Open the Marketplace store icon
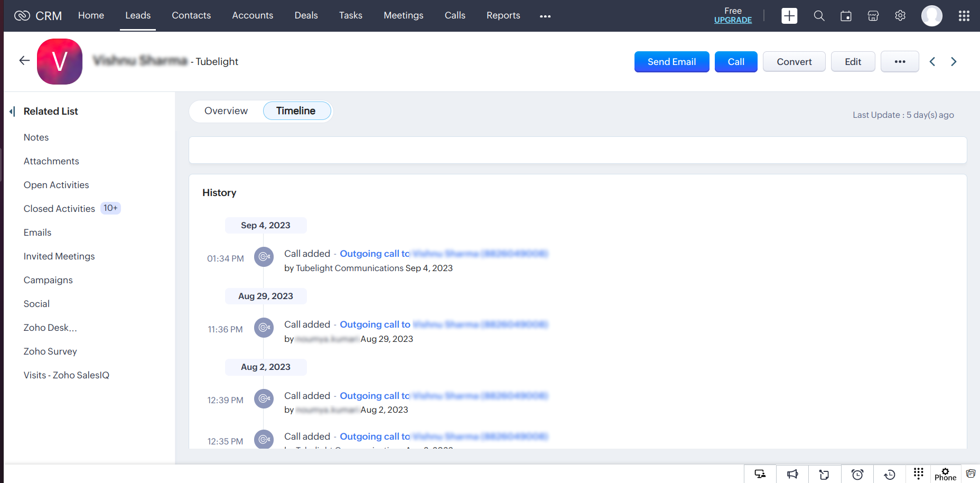The image size is (980, 483). (873, 16)
